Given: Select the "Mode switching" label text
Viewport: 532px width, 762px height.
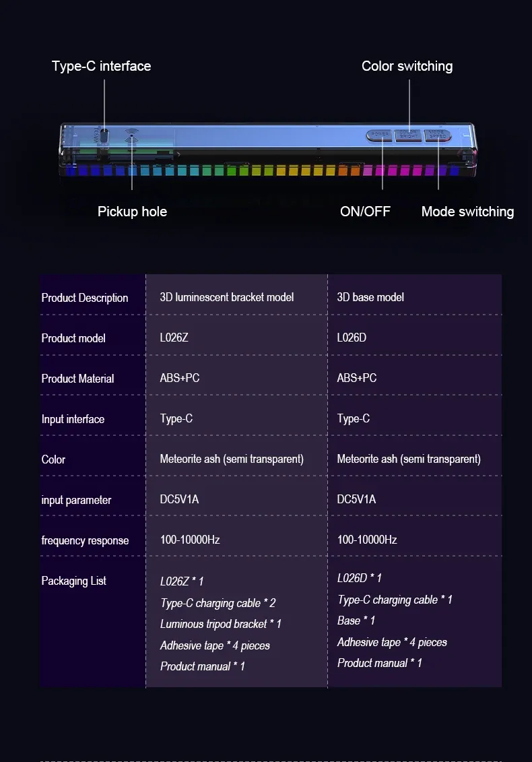Looking at the screenshot, I should pyautogui.click(x=467, y=212).
